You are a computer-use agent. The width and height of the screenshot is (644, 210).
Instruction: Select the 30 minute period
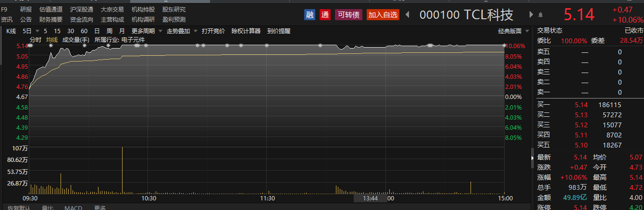71,31
